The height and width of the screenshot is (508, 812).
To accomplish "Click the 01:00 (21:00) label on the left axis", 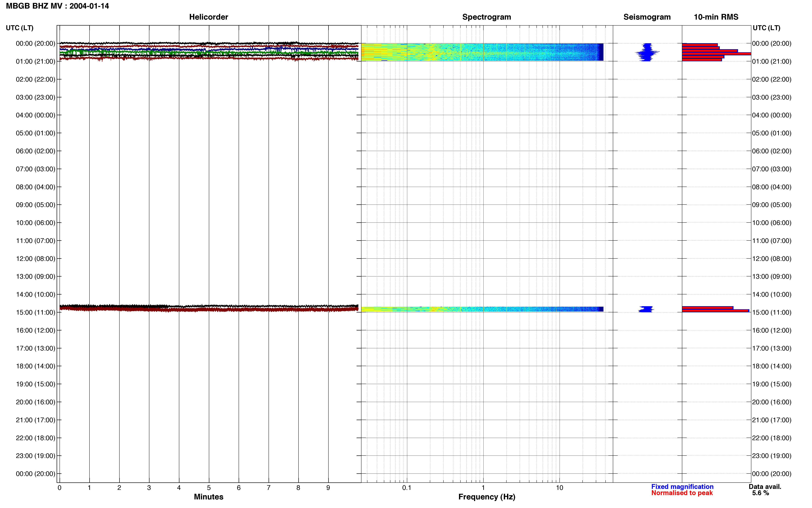I will click(x=36, y=61).
